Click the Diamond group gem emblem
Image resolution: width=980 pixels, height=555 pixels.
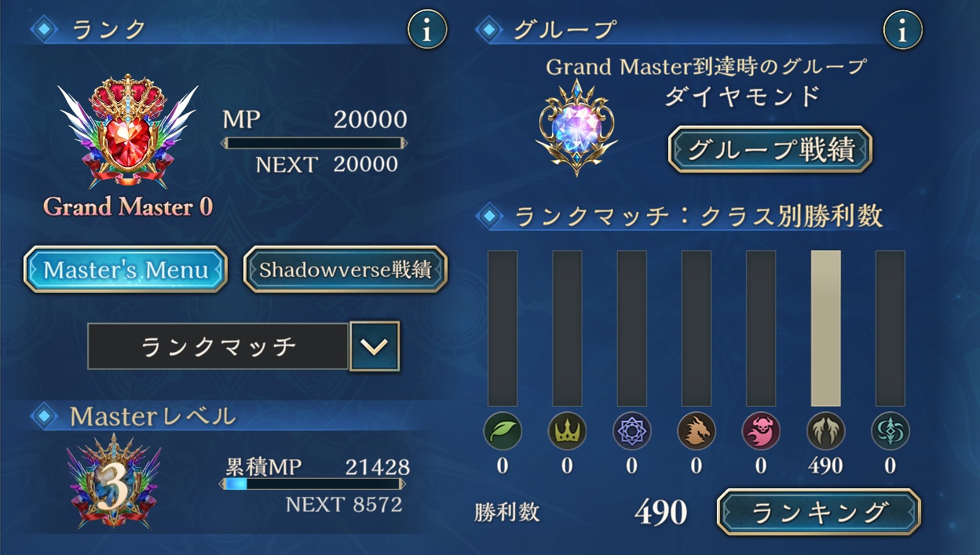tap(577, 126)
